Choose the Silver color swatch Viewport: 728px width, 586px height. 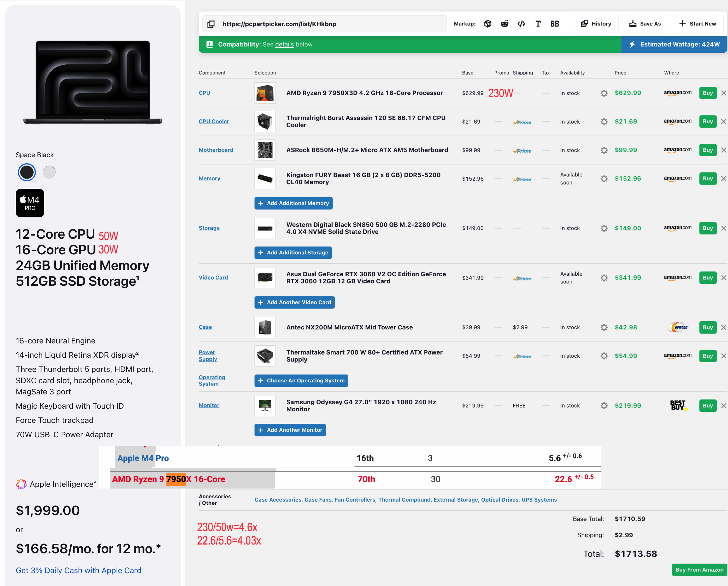pos(49,172)
